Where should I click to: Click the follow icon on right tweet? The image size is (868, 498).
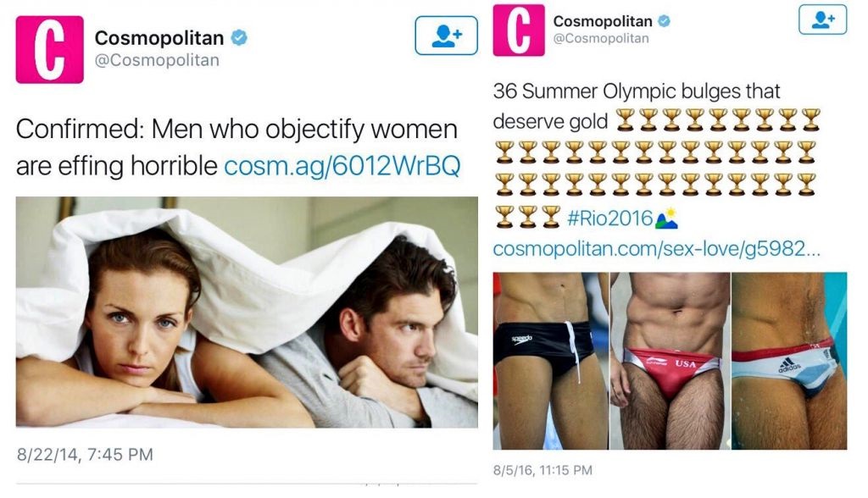(x=822, y=20)
